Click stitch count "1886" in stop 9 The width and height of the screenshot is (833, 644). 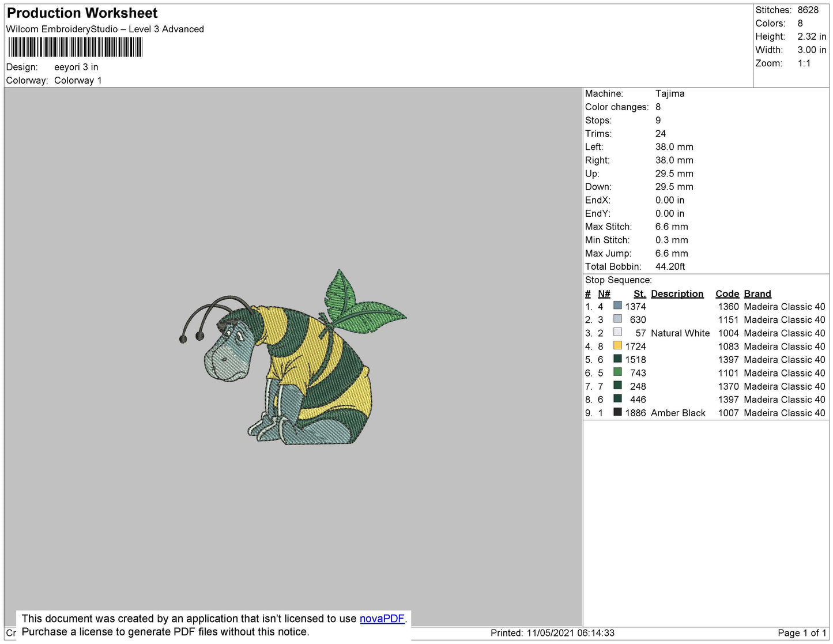(636, 413)
